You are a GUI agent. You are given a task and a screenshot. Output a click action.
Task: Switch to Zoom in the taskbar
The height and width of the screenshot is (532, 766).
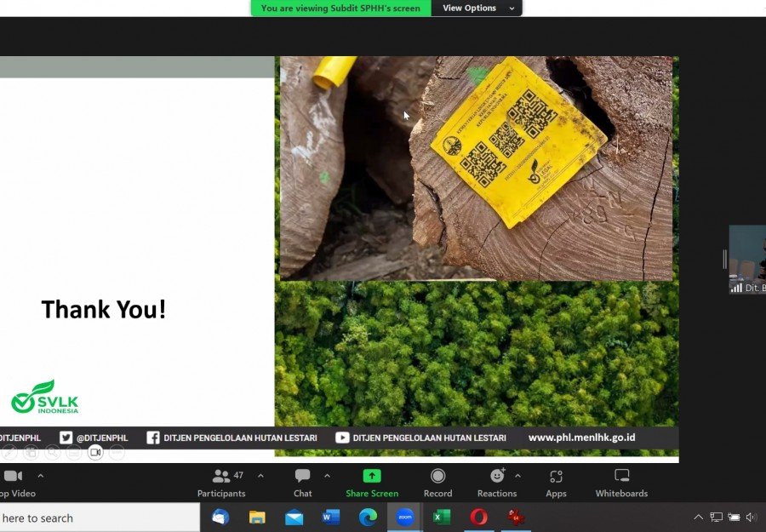click(x=404, y=517)
